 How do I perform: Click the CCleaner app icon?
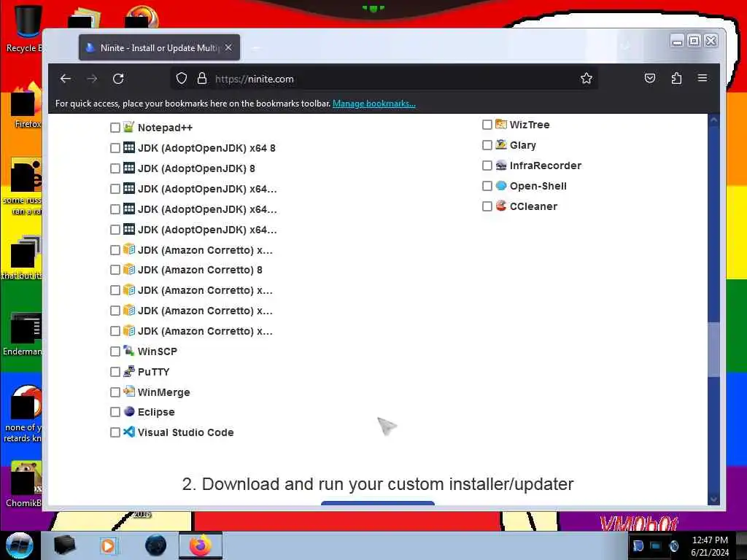click(x=500, y=206)
